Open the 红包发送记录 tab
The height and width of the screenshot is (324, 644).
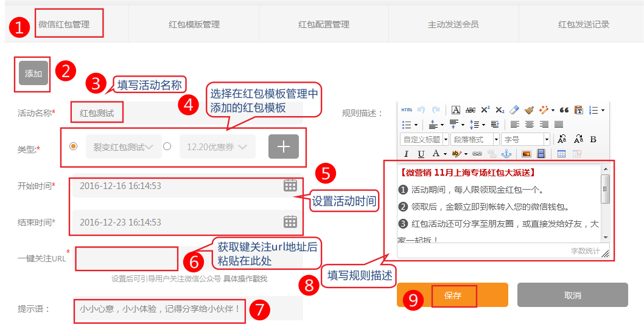pos(584,24)
